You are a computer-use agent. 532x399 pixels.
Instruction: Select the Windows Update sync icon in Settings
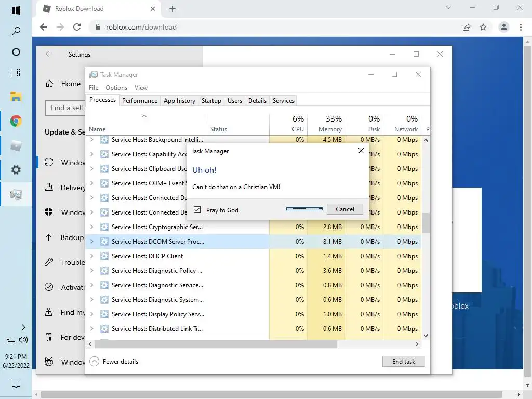(49, 163)
